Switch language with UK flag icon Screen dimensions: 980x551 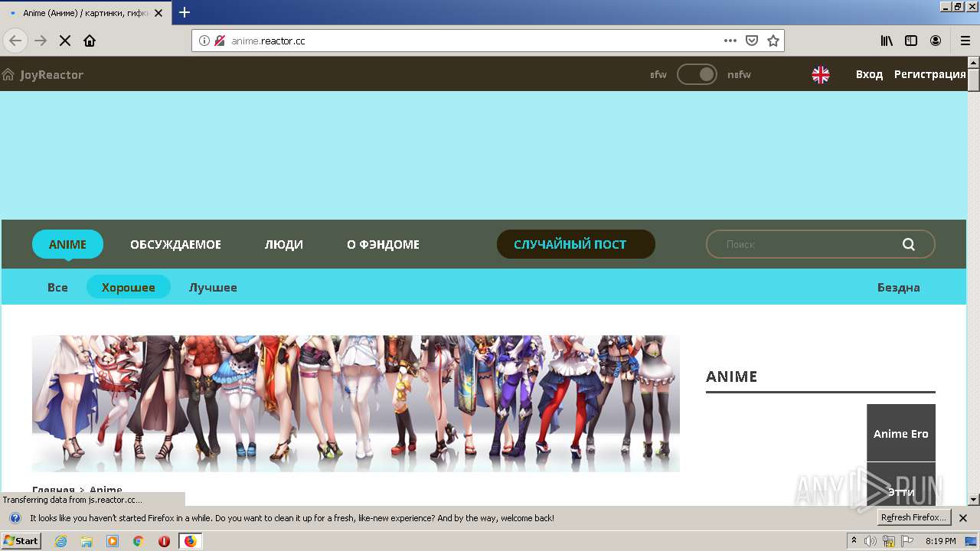[x=821, y=74]
